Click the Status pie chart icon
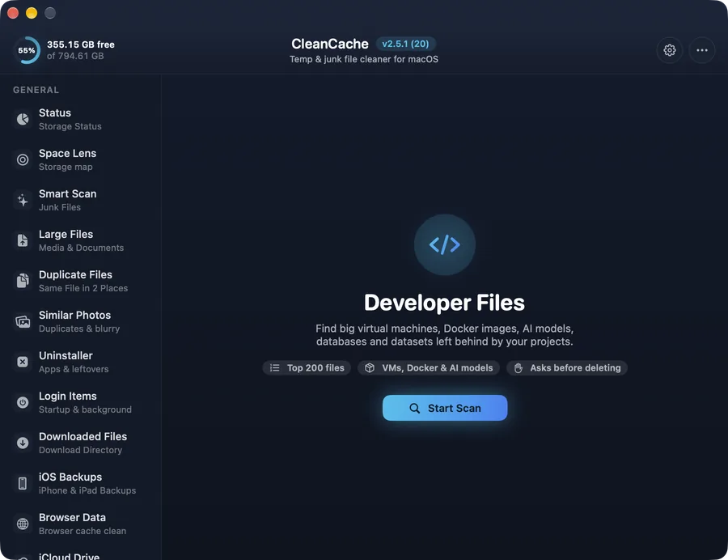The image size is (728, 560). click(23, 119)
